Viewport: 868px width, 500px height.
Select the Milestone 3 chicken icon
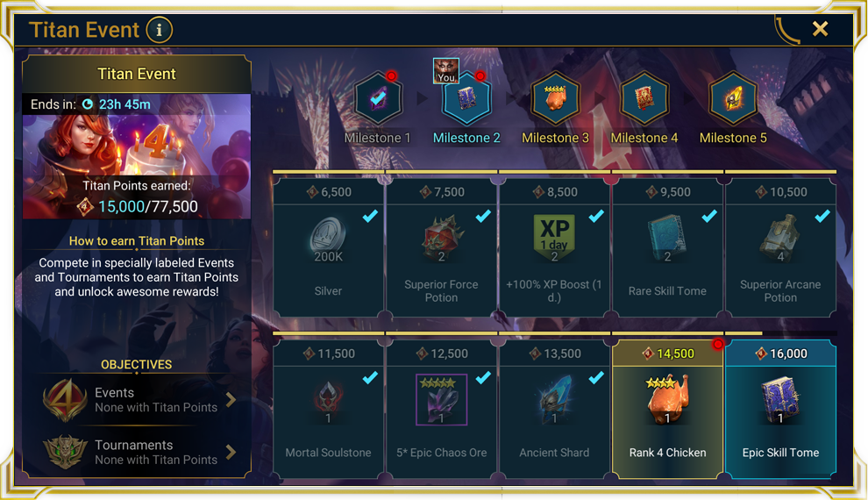click(555, 99)
